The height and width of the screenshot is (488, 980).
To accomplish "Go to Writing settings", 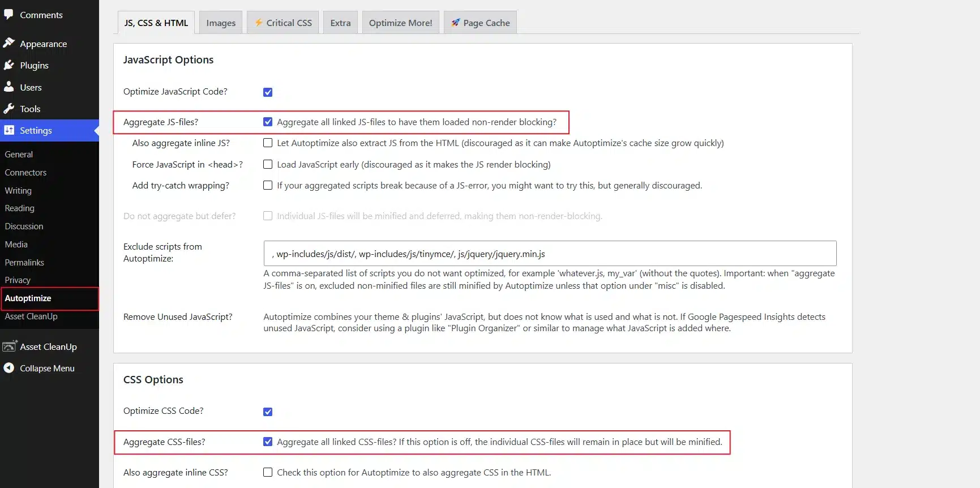I will (x=18, y=190).
